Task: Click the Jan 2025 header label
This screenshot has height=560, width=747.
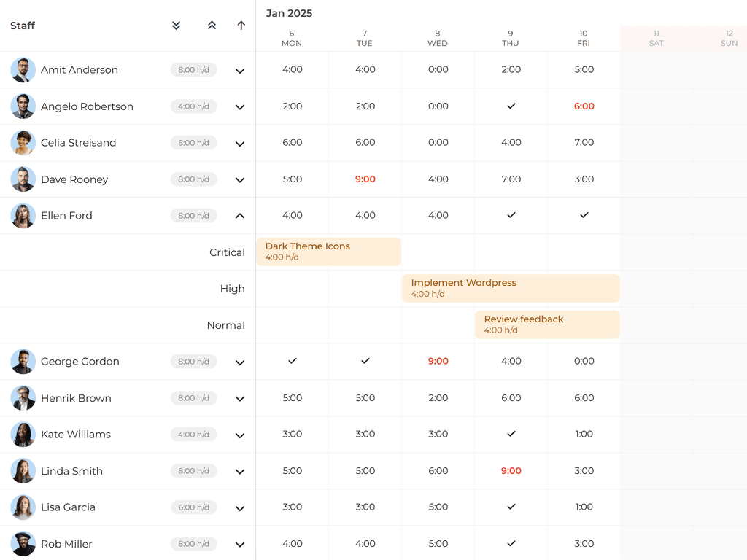Action: pos(290,13)
